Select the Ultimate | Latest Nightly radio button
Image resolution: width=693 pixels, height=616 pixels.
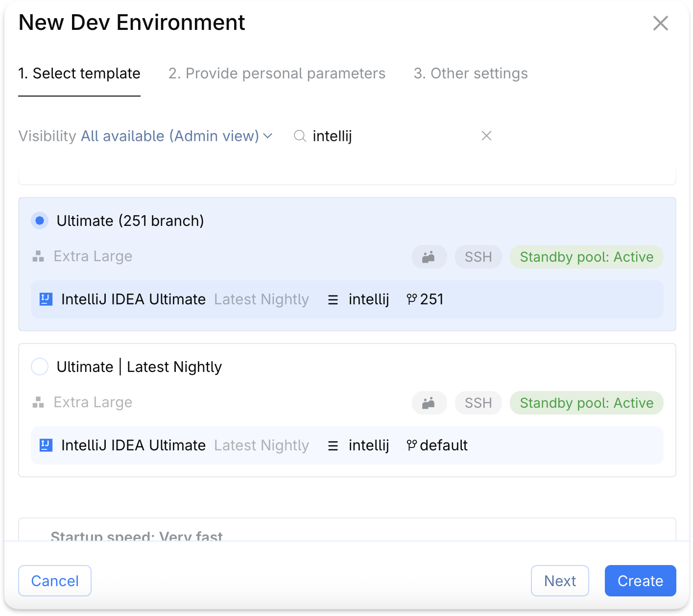(40, 367)
